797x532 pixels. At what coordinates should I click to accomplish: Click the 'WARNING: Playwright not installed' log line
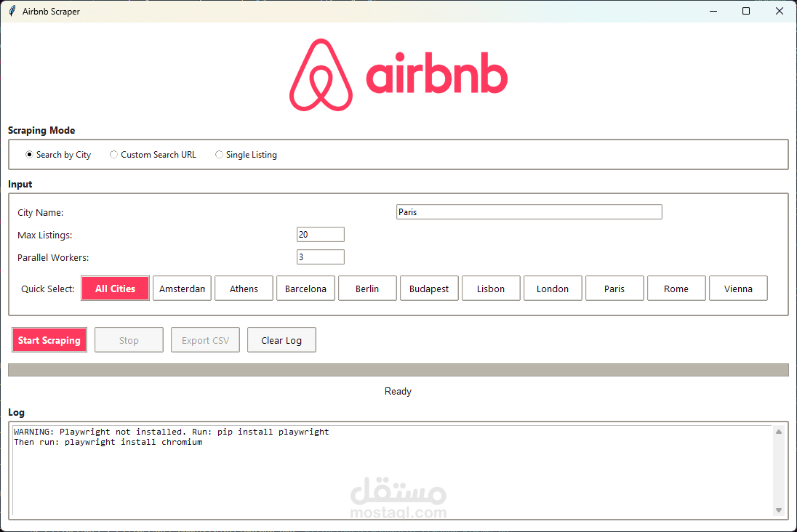click(x=172, y=432)
